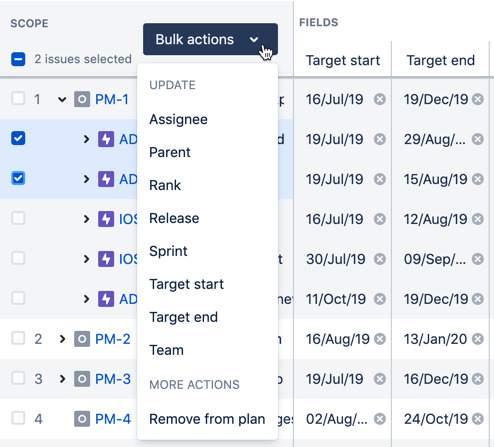The height and width of the screenshot is (447, 494).
Task: Click the PM-1 issue type icon
Action: click(82, 99)
